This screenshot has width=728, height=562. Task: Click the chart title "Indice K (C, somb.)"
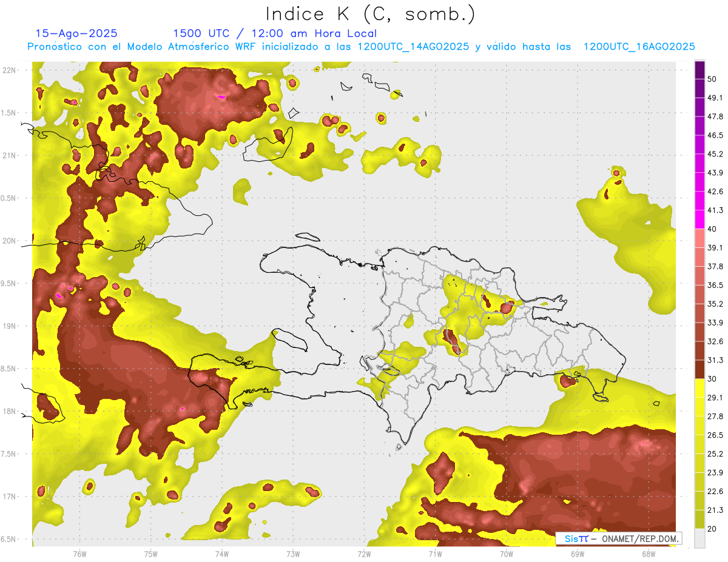371,14
